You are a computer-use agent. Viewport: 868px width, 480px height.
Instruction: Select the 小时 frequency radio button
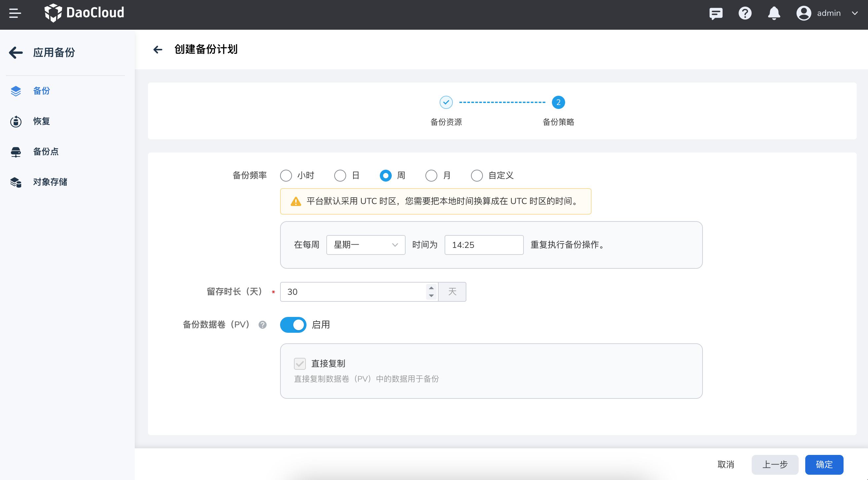286,176
